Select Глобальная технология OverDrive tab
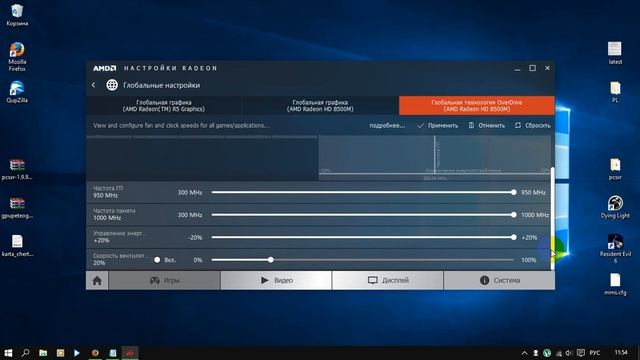The image size is (640, 360). click(x=477, y=106)
